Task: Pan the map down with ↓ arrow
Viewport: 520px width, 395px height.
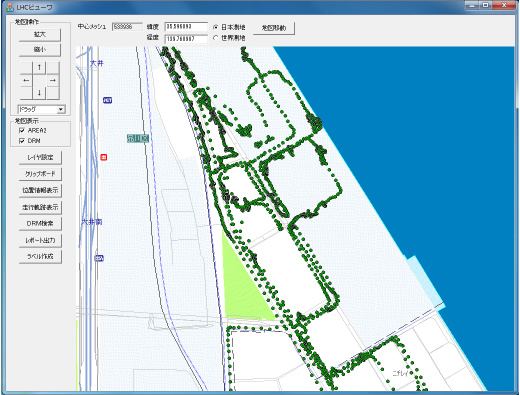Action: (39, 93)
